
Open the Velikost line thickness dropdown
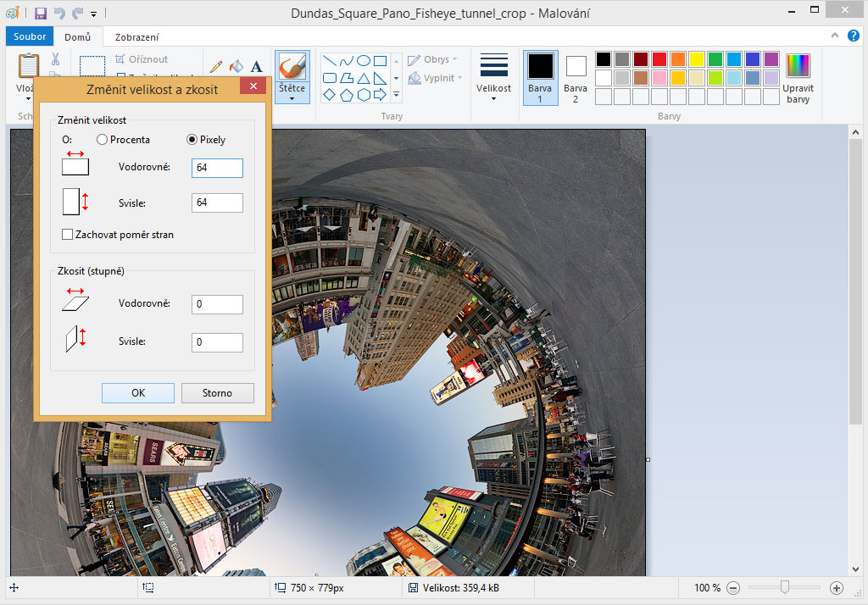click(x=494, y=77)
